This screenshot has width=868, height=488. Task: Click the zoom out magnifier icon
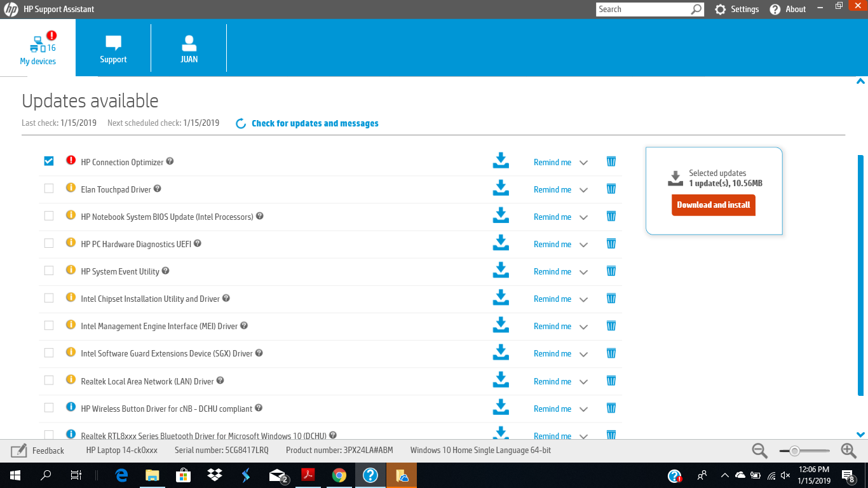760,451
